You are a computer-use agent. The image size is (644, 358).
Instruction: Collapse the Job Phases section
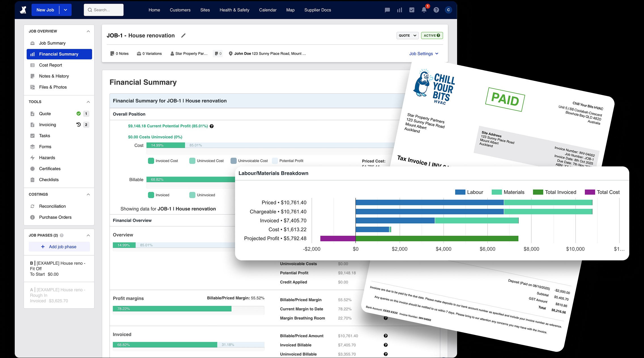point(88,235)
